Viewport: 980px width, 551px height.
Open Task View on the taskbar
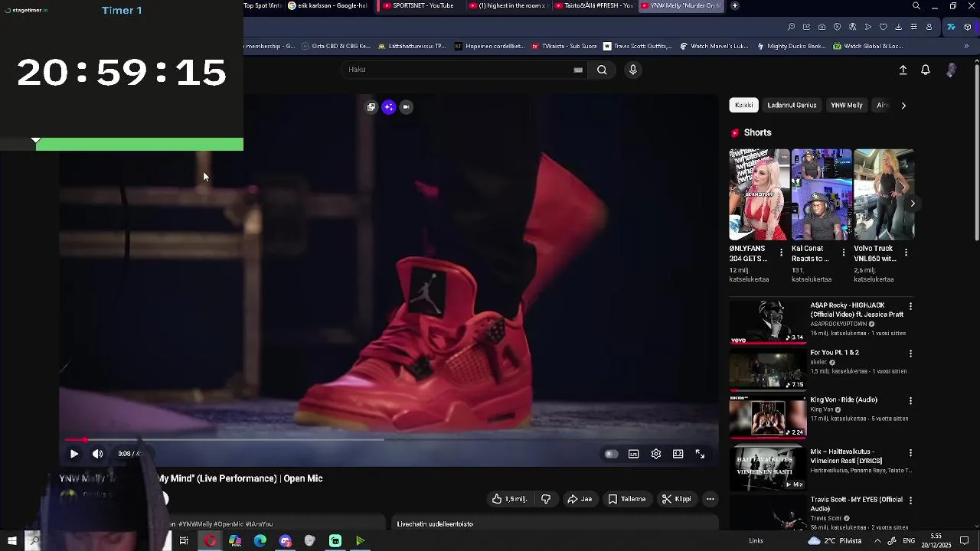(x=184, y=541)
